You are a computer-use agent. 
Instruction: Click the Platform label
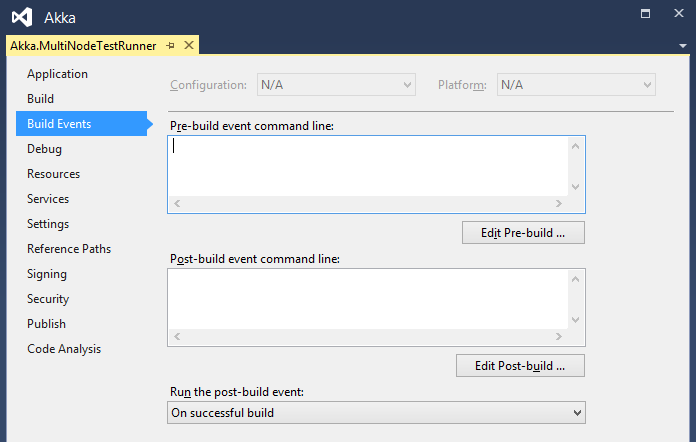(x=462, y=85)
